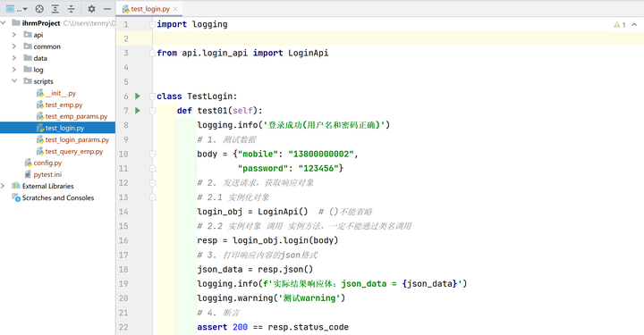
Task: Hide the project tool window
Action: click(107, 9)
